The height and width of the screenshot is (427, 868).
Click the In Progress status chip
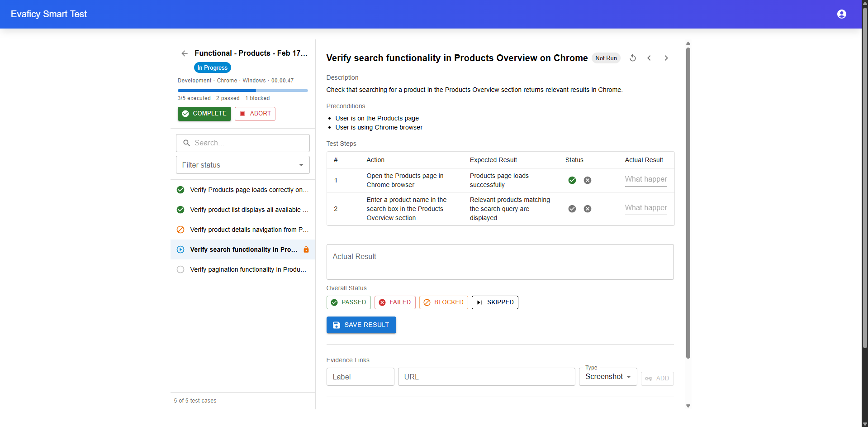[x=213, y=68]
